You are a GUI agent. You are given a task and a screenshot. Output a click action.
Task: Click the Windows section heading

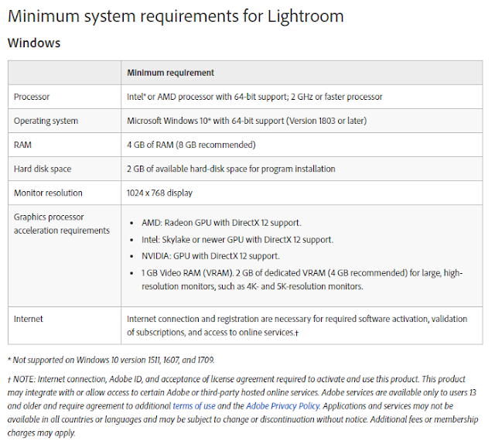coord(34,43)
